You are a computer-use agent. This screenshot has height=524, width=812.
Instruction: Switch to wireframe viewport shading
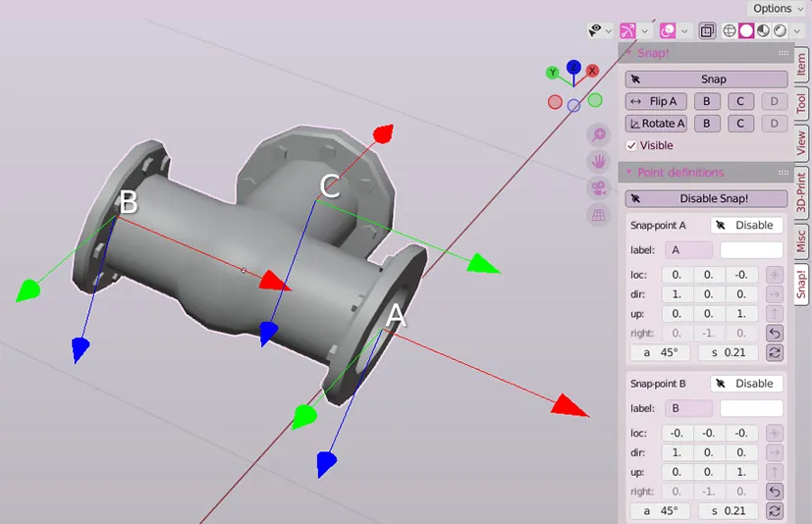[x=730, y=31]
